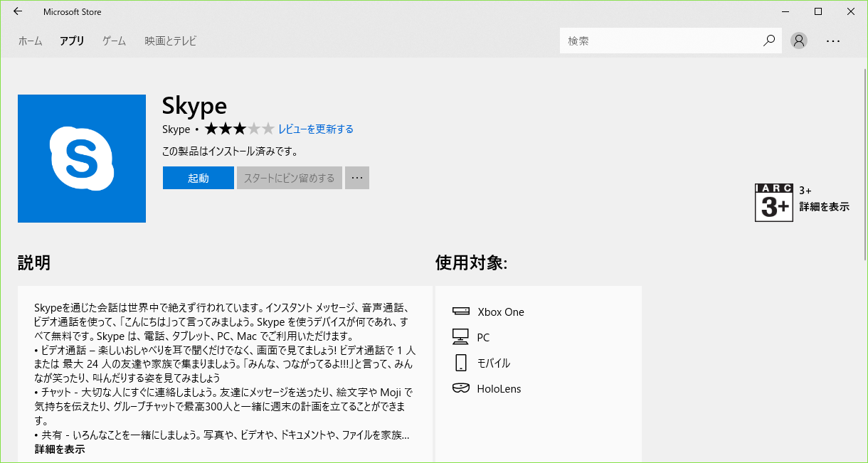Click the Xbox One label

501,312
